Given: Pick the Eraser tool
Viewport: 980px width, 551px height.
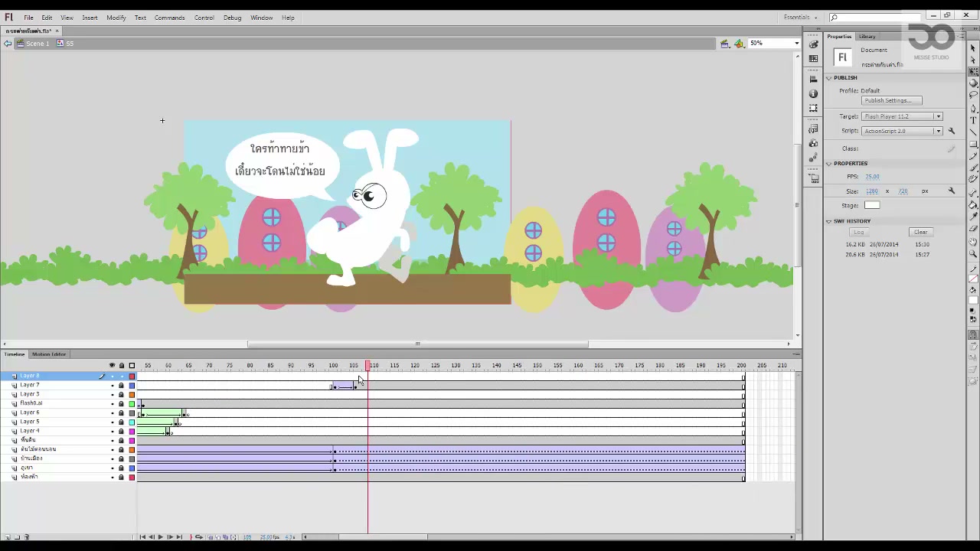Looking at the screenshot, I should pyautogui.click(x=973, y=229).
